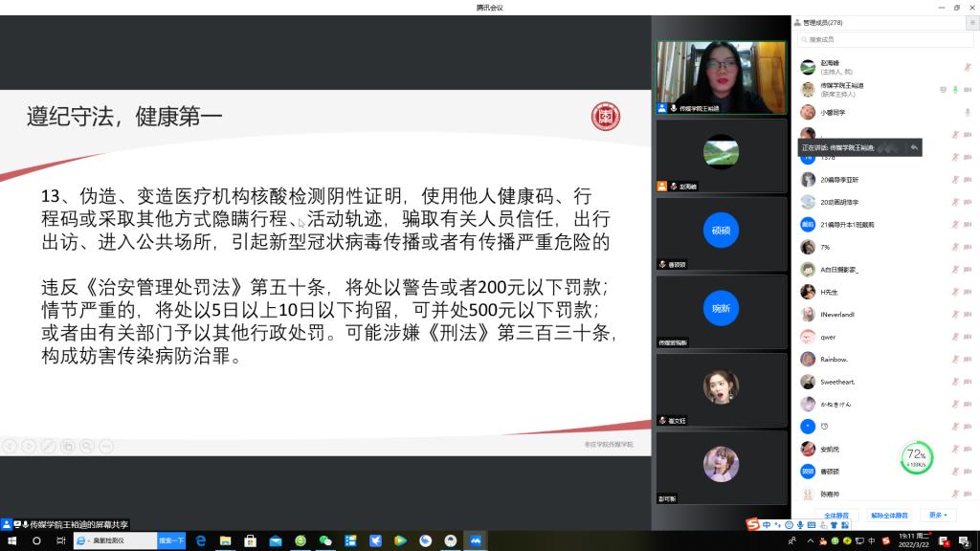Screen dimensions: 980x551
Task: Click screen-share icon of 传媒学院王裕迪 row
Action: tap(943, 90)
